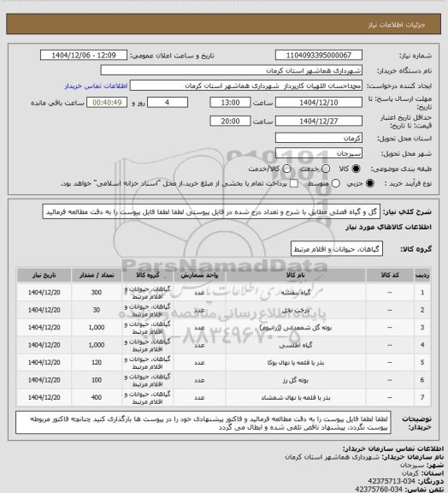
Task: Click the delivery province field کرمان
Action: click(x=319, y=138)
